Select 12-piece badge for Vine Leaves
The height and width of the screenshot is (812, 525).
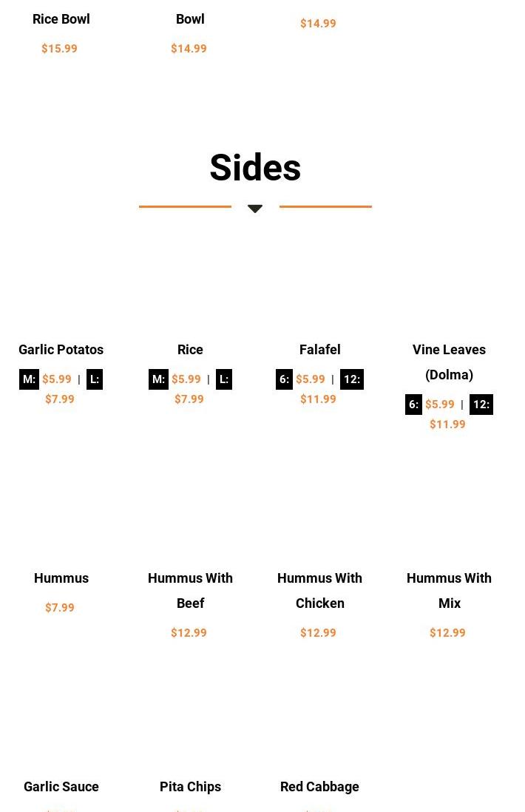(481, 405)
